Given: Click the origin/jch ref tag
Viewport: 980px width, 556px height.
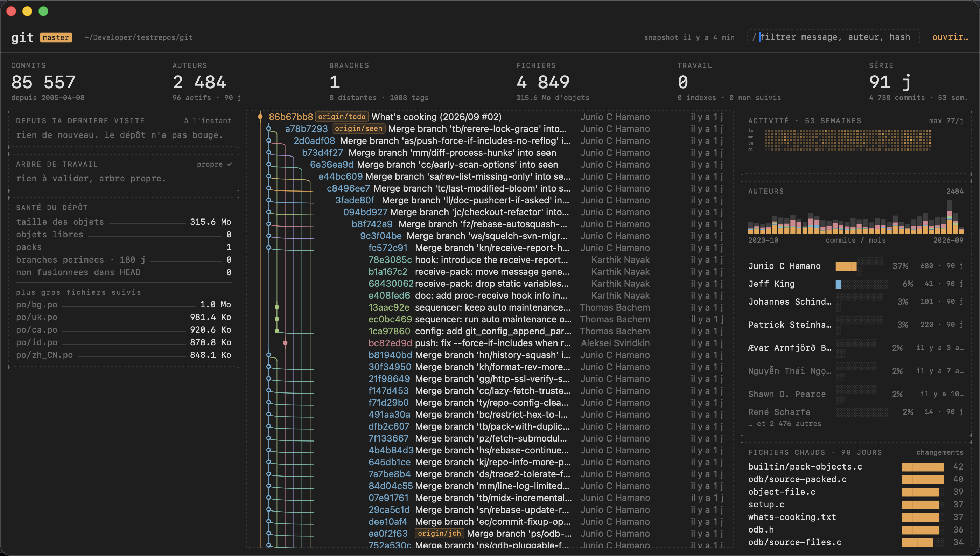Looking at the screenshot, I should pos(439,534).
